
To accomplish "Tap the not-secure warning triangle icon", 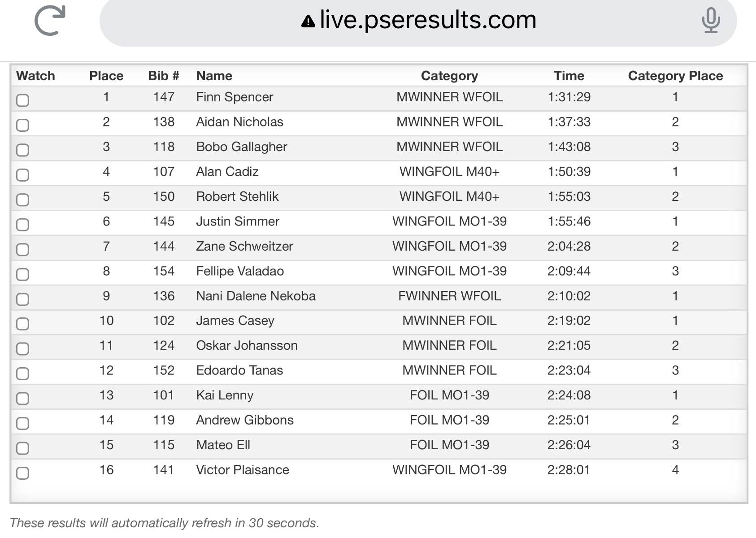I will click(308, 22).
